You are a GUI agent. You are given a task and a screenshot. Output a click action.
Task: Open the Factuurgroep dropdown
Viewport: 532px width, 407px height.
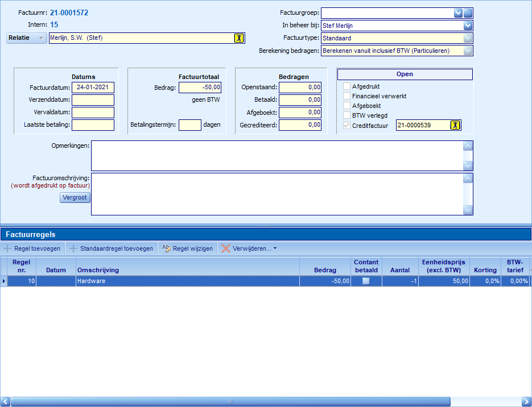click(459, 13)
